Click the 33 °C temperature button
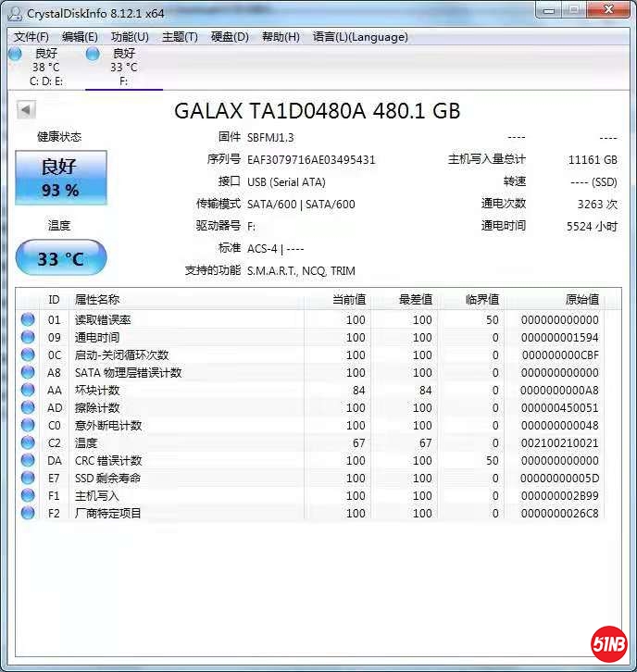 pyautogui.click(x=61, y=258)
